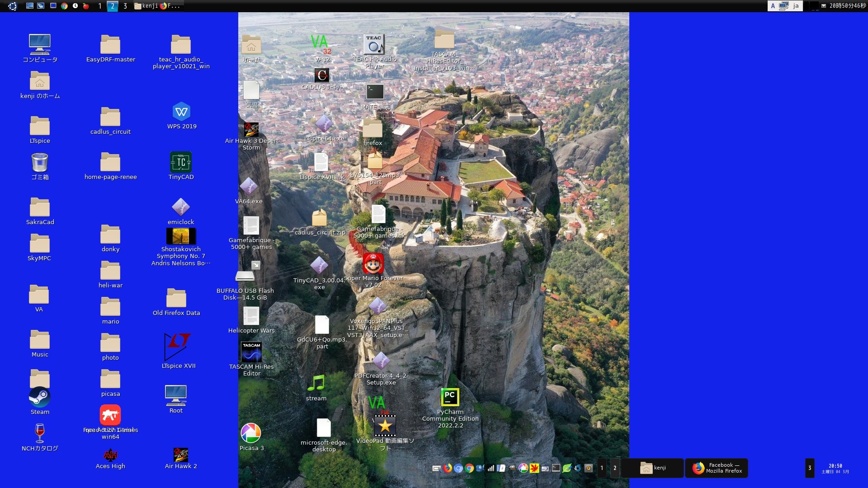The image size is (868, 488).
Task: Launch Picasa 3 from the desktop
Action: pos(251,433)
